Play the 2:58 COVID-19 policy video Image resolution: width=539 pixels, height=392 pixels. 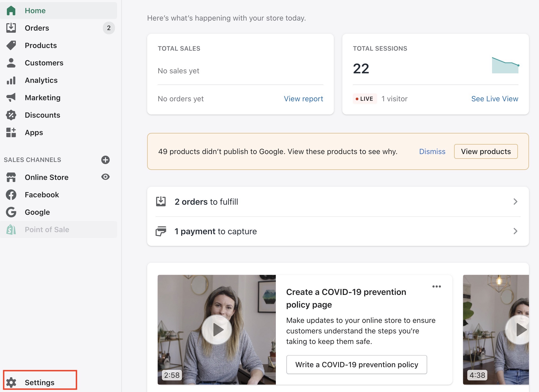point(216,329)
